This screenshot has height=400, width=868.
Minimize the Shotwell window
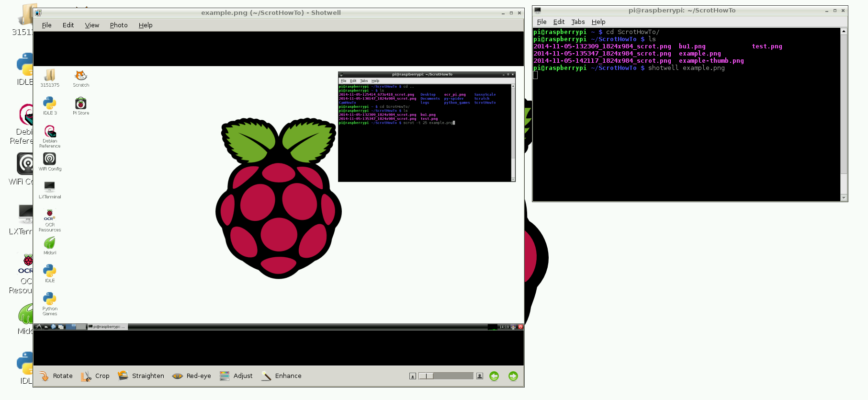click(x=503, y=13)
